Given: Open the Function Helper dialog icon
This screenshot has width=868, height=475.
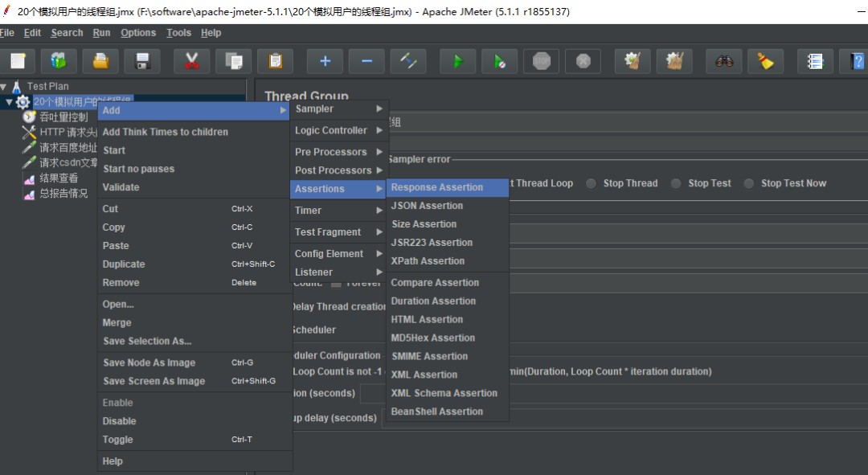Looking at the screenshot, I should tap(816, 61).
